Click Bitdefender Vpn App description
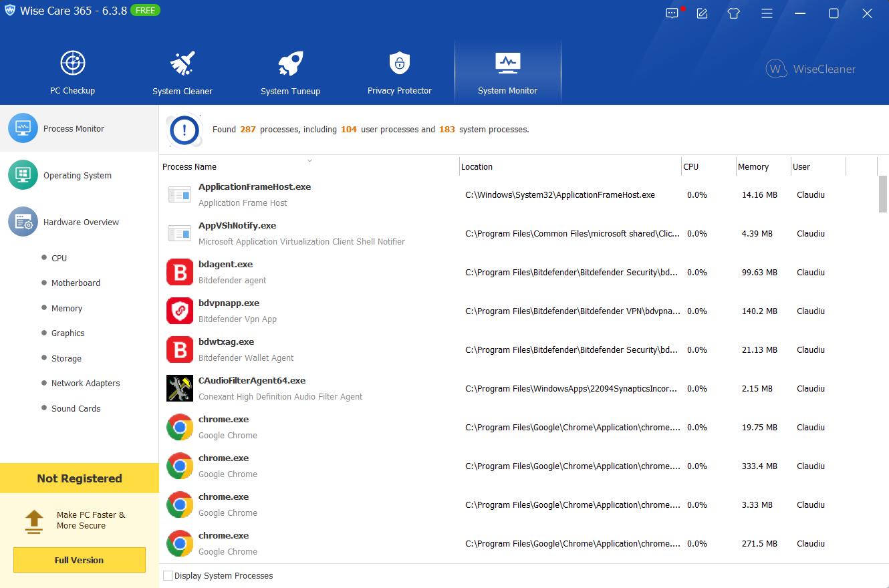 (237, 319)
